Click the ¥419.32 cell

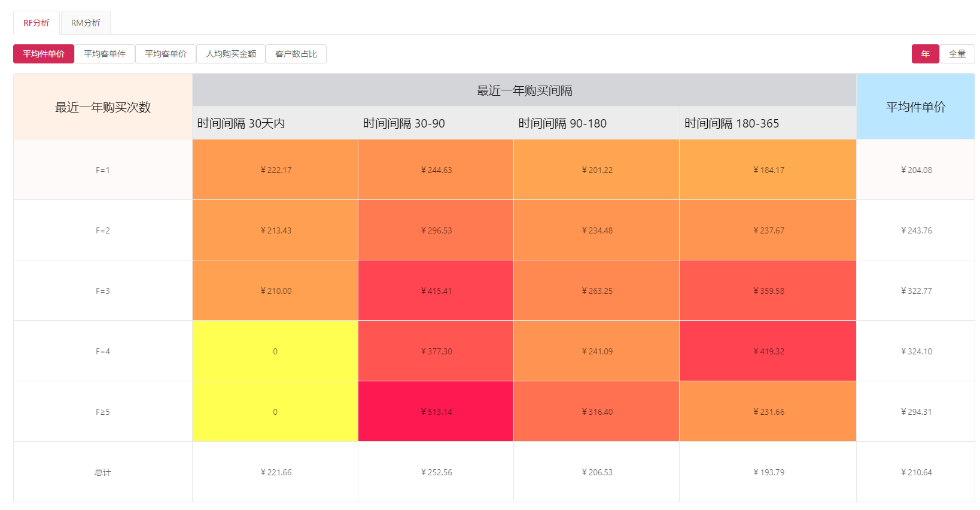(768, 351)
